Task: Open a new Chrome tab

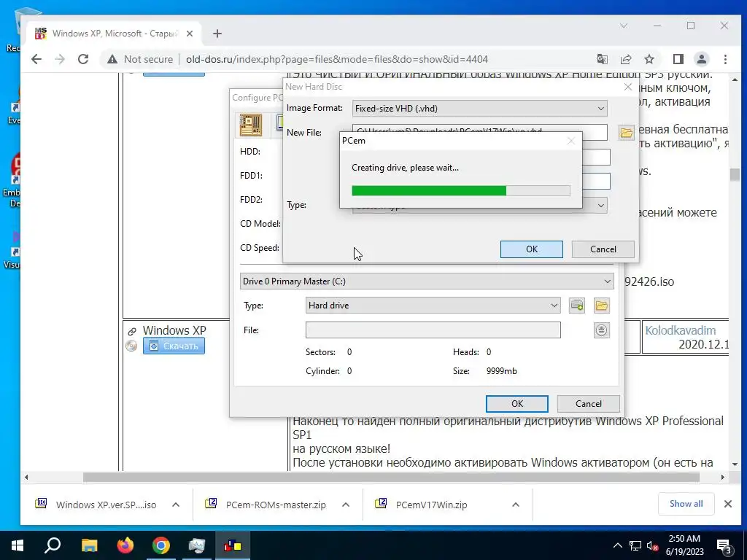Action: 217,34
